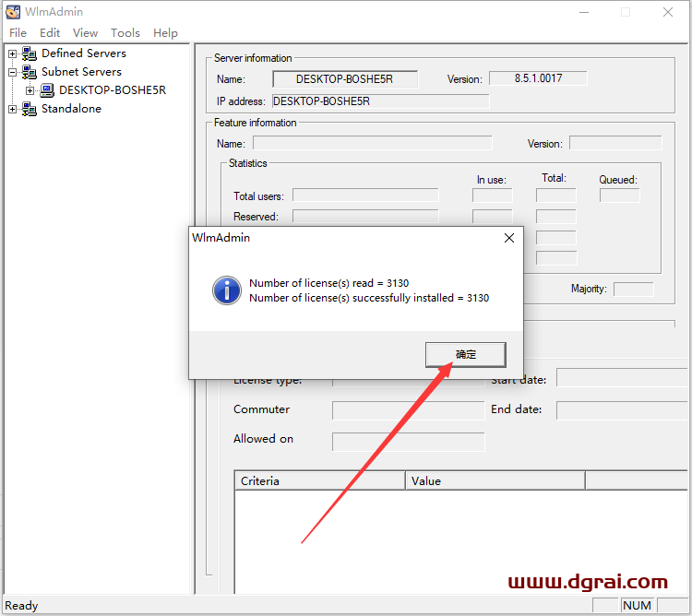The height and width of the screenshot is (616, 692).
Task: Click the End date field
Action: pos(624,410)
